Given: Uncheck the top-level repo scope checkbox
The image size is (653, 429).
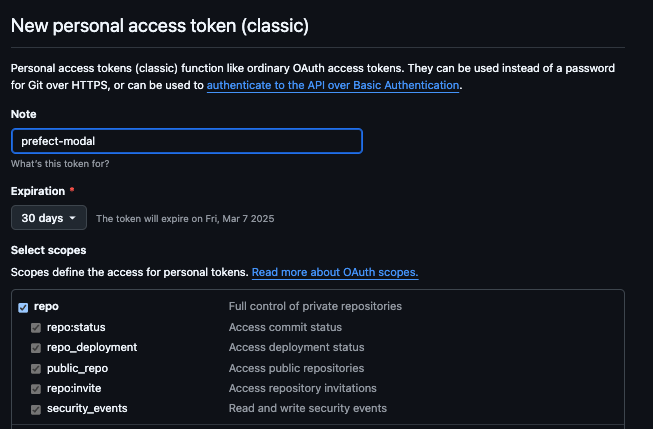Looking at the screenshot, I should (x=23, y=307).
